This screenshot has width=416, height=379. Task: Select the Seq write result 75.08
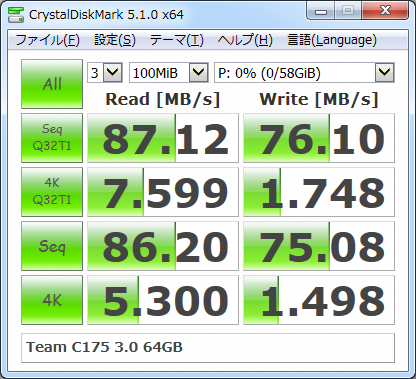[x=319, y=246]
